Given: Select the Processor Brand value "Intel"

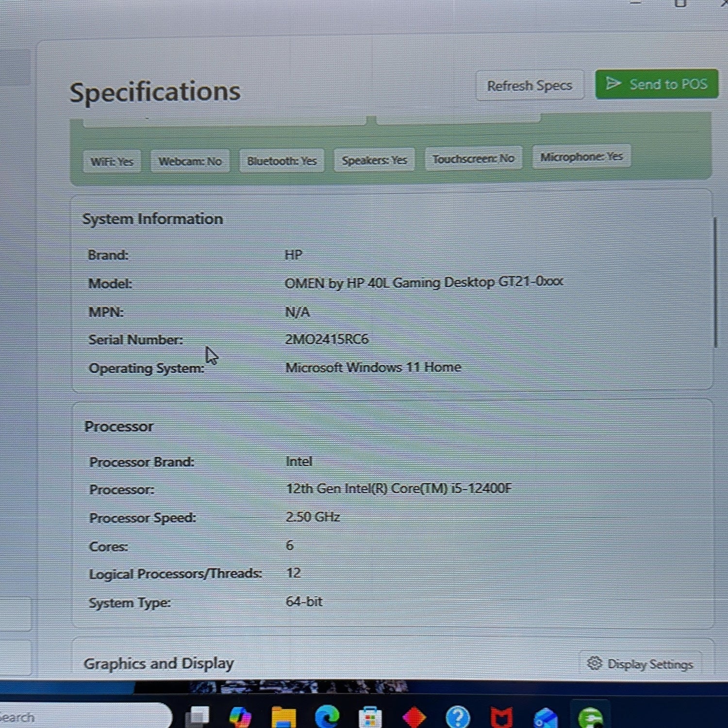Looking at the screenshot, I should tap(299, 461).
